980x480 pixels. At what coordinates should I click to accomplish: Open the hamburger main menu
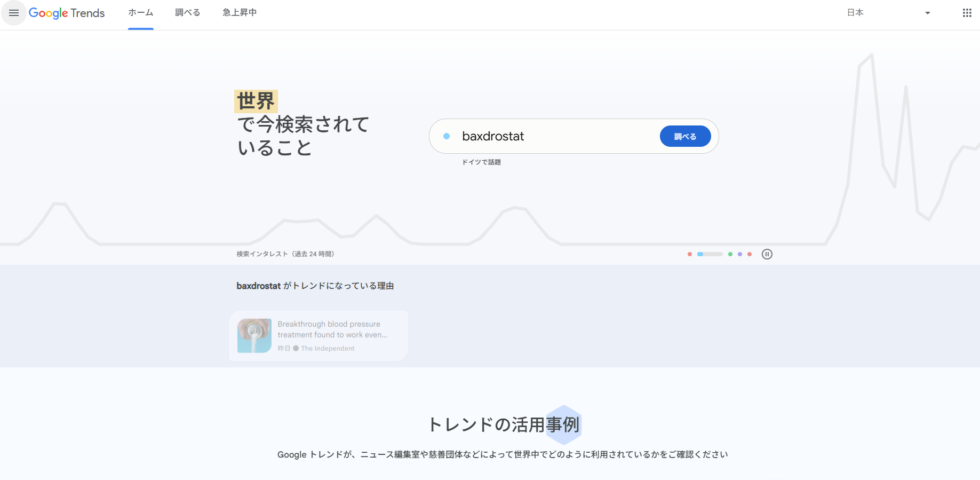[14, 13]
